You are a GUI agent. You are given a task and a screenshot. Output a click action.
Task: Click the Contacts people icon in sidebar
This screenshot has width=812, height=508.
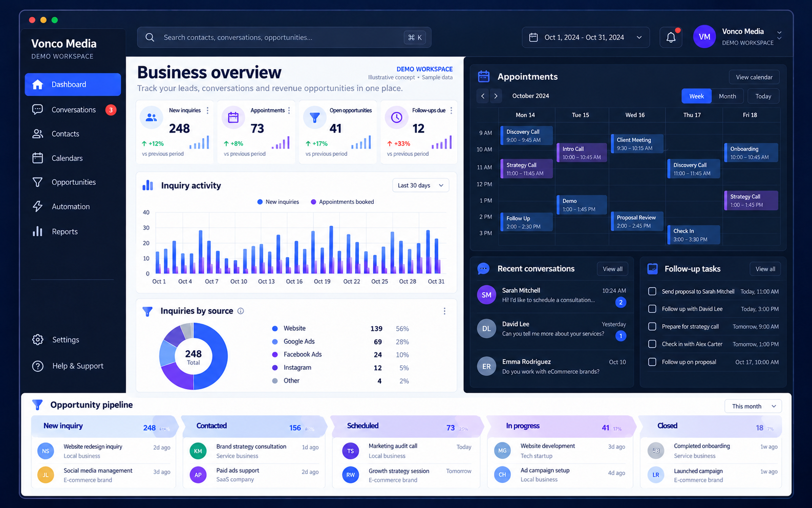tap(37, 134)
